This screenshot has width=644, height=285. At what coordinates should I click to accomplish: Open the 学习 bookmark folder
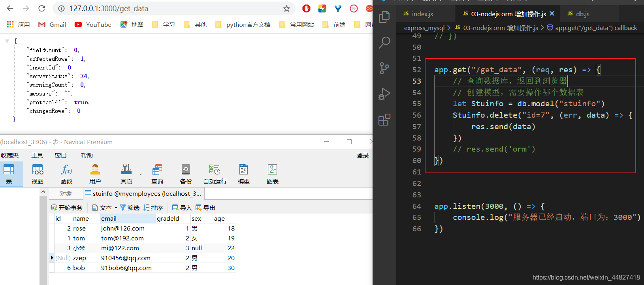coord(164,24)
